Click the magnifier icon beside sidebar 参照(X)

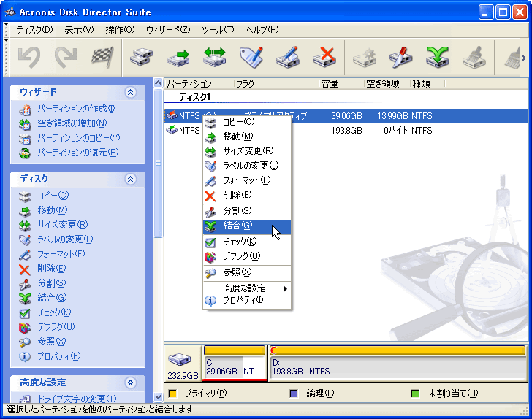pyautogui.click(x=25, y=342)
